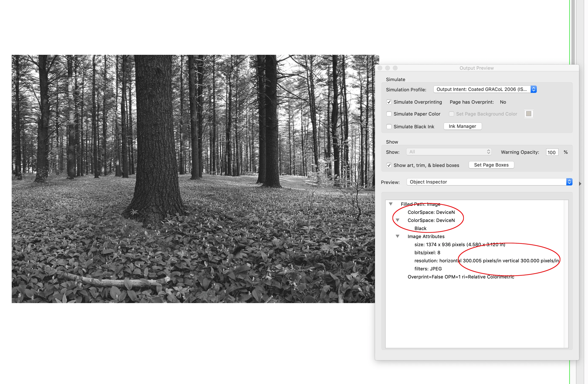The width and height of the screenshot is (588, 384).
Task: Click the Warning Opacity input field
Action: 551,152
